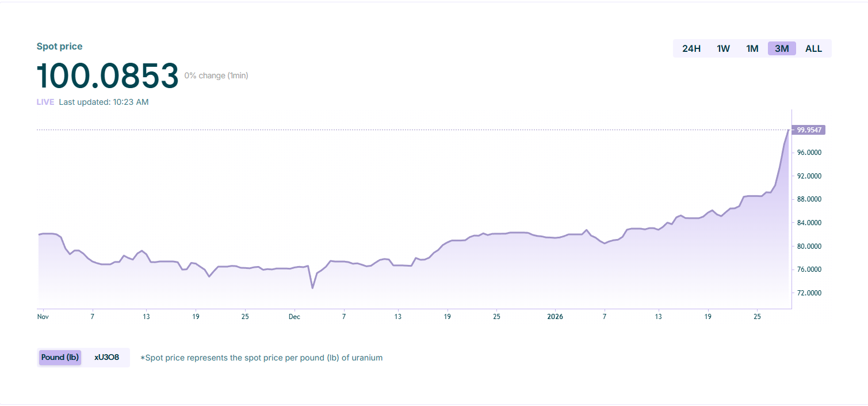Screen dimensions: 868x406
Task: Click the spot price footnote about uranium
Action: point(261,358)
